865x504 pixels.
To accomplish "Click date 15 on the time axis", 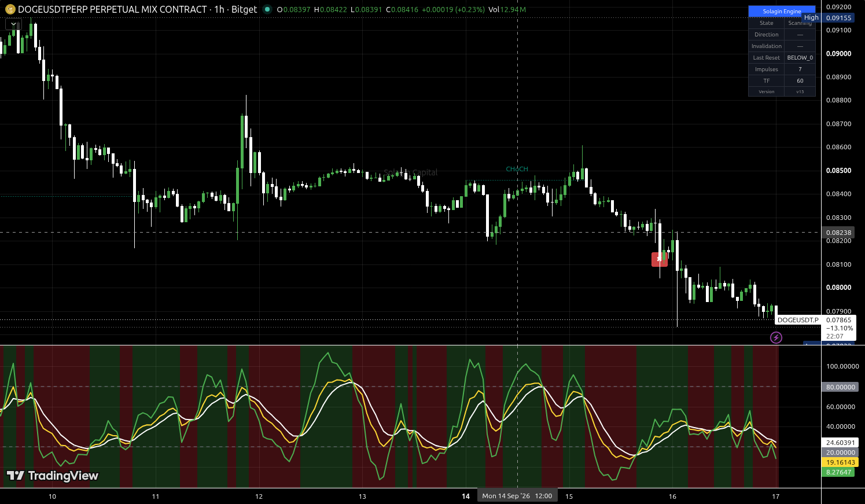I will [x=569, y=496].
